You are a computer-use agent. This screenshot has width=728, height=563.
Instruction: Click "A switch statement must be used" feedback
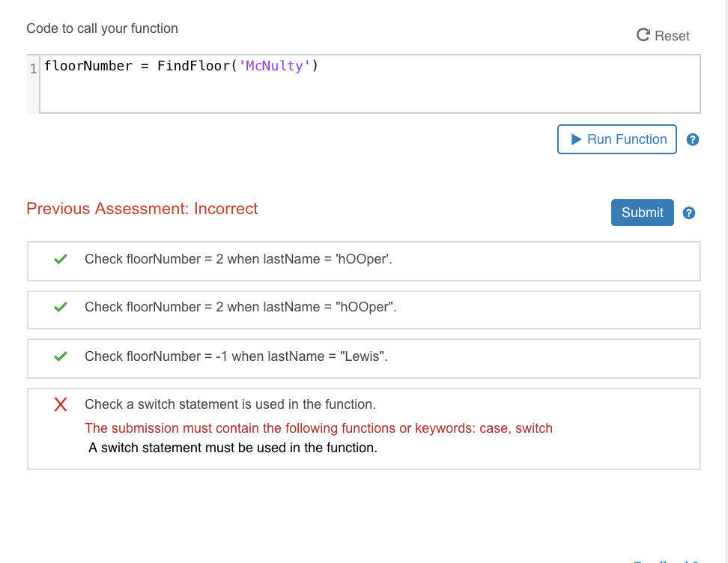click(233, 448)
